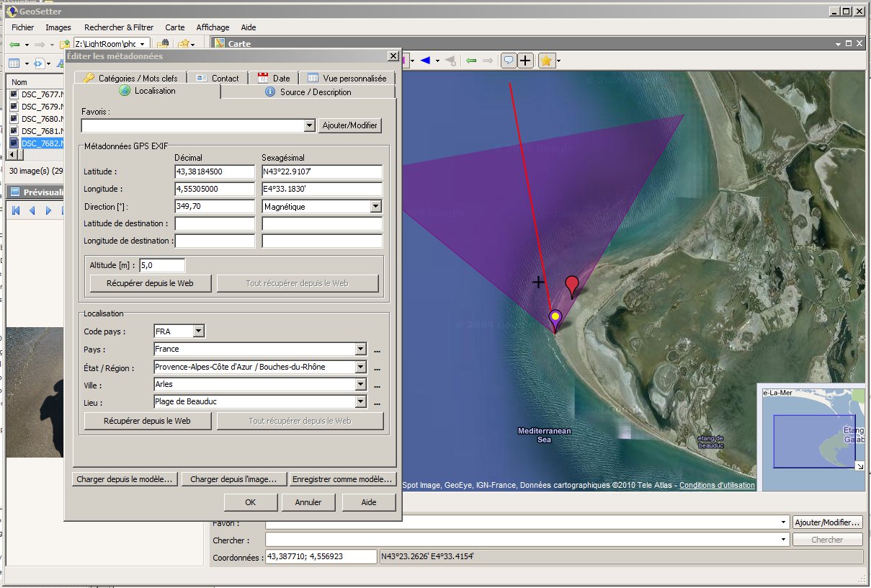Image resolution: width=871 pixels, height=588 pixels.
Task: Click Charger depuis le modèle button
Action: pyautogui.click(x=125, y=479)
